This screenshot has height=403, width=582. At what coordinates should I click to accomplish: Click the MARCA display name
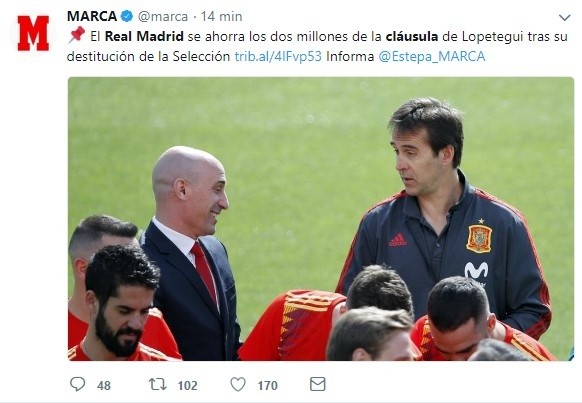[x=92, y=16]
